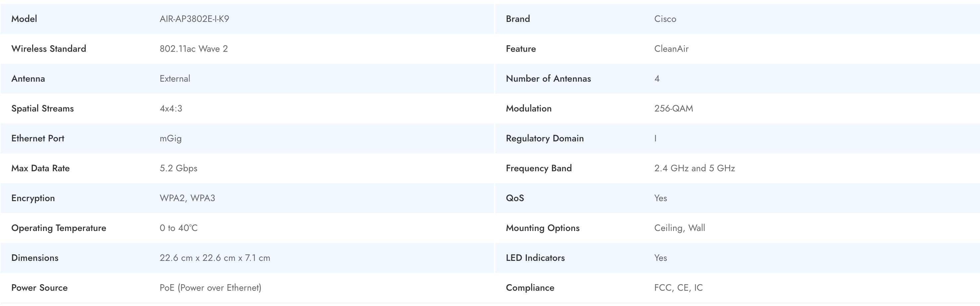Click the Regulatory Domain label

coord(544,138)
